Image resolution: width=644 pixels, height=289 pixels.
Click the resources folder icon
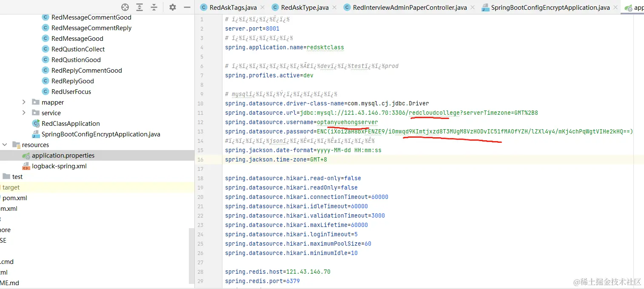coord(16,145)
